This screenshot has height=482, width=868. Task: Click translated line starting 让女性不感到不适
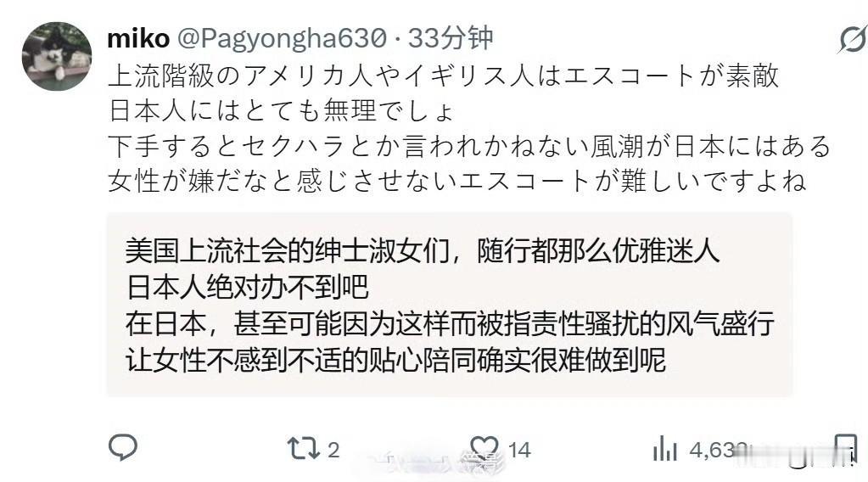pos(395,360)
